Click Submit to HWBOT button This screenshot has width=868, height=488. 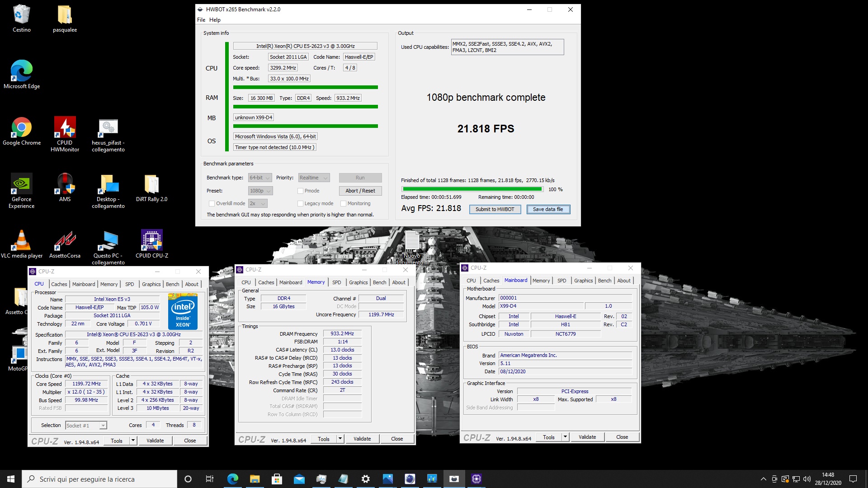click(x=495, y=209)
